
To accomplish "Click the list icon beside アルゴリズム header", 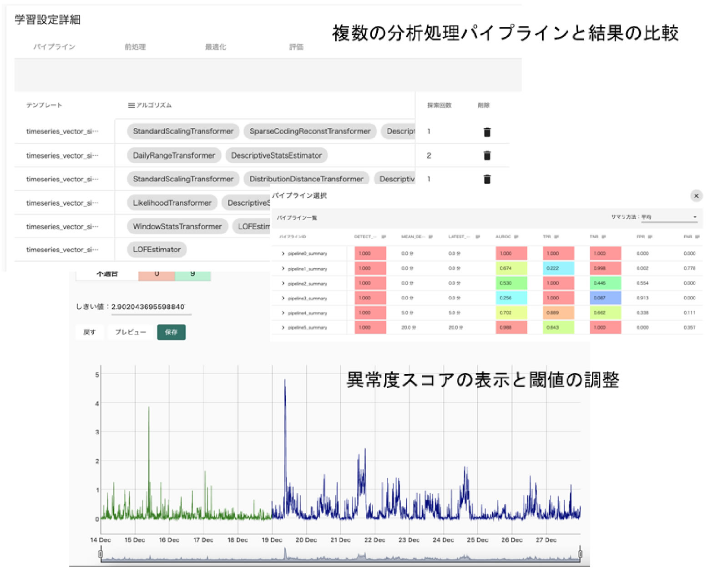I will [131, 105].
